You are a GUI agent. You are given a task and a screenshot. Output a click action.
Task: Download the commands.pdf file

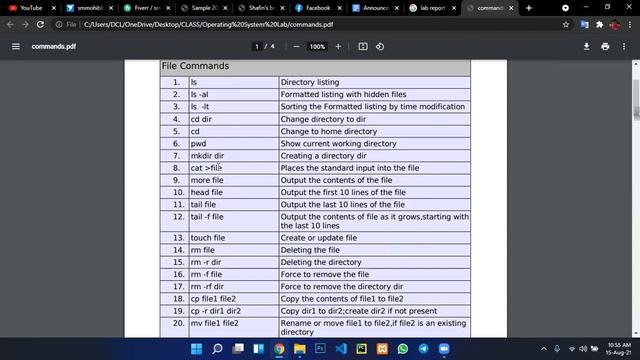point(587,47)
